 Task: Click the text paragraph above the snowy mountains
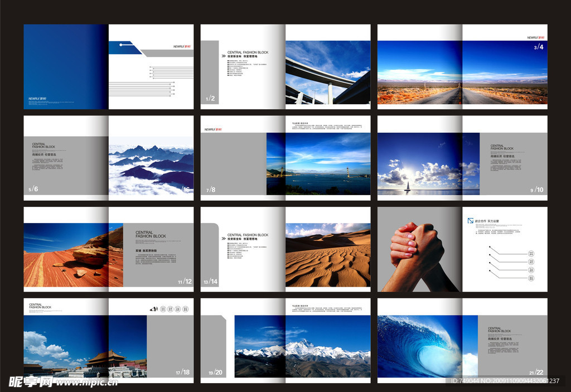pos(327,310)
